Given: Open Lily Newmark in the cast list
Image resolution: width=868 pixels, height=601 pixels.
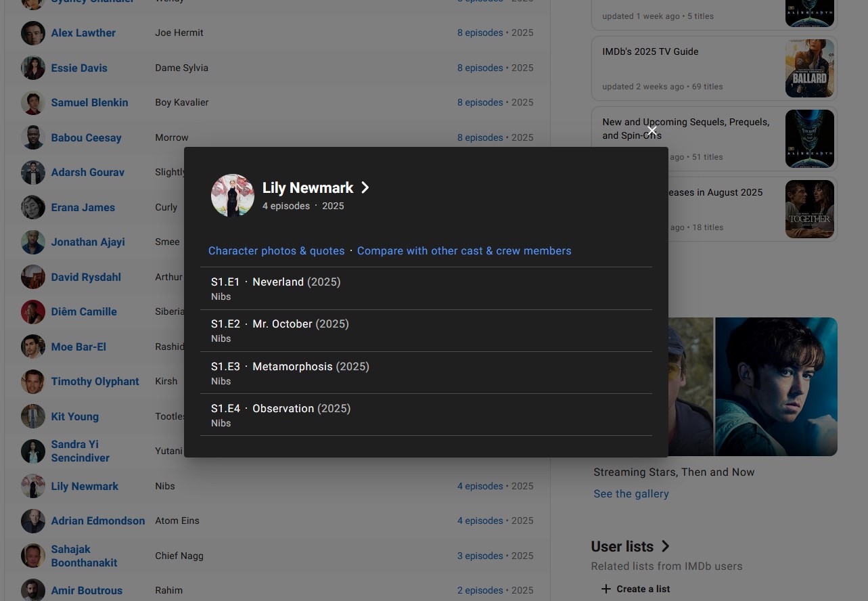Looking at the screenshot, I should [85, 486].
